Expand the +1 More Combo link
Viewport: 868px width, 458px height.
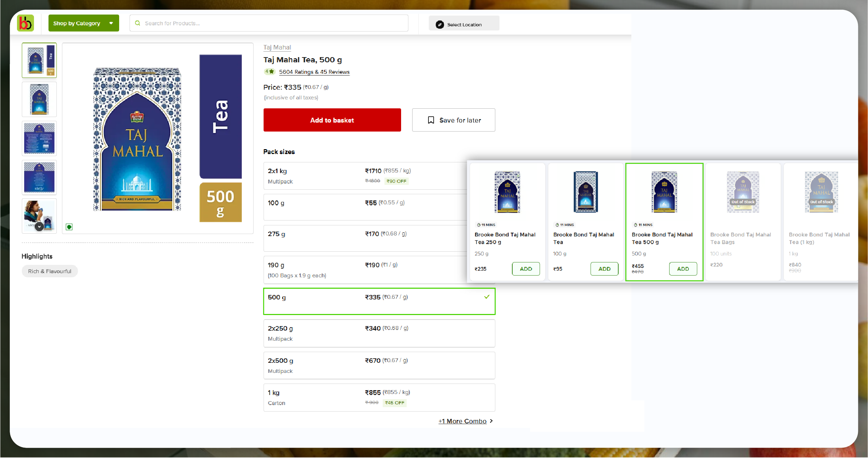pos(462,421)
